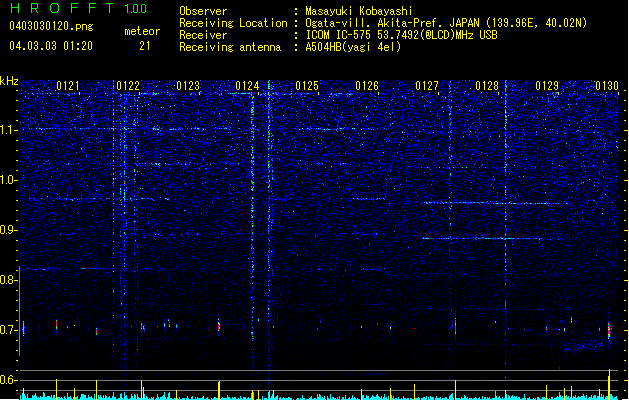Click the 0124 time marker

(x=248, y=86)
